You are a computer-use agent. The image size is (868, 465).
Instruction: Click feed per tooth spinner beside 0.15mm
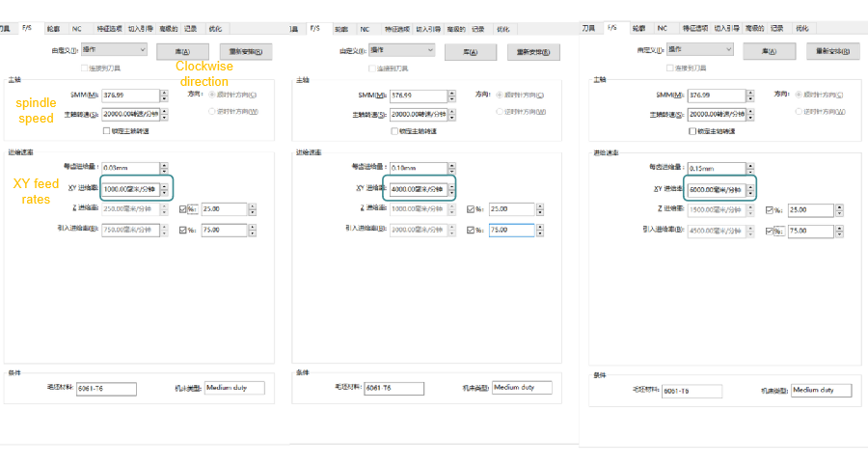(750, 168)
